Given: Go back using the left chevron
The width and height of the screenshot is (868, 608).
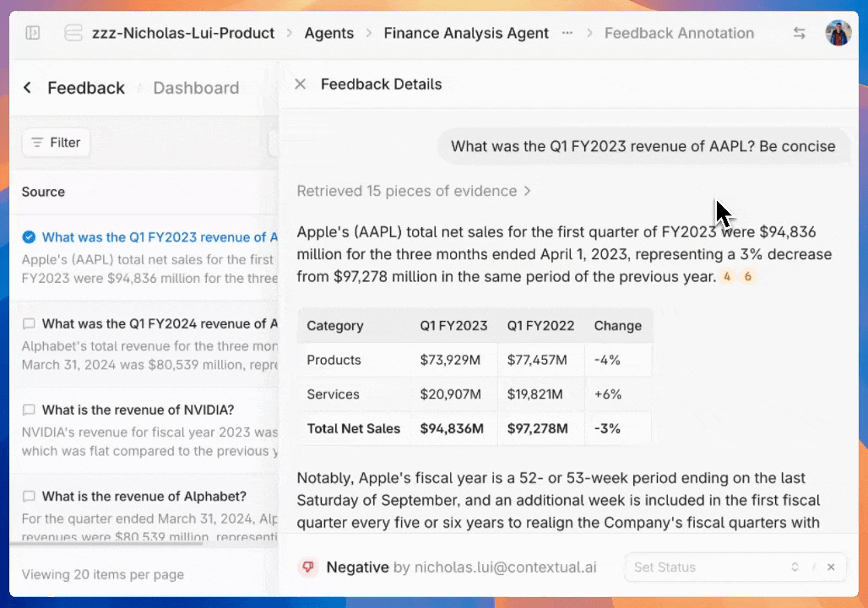Looking at the screenshot, I should click(x=27, y=88).
